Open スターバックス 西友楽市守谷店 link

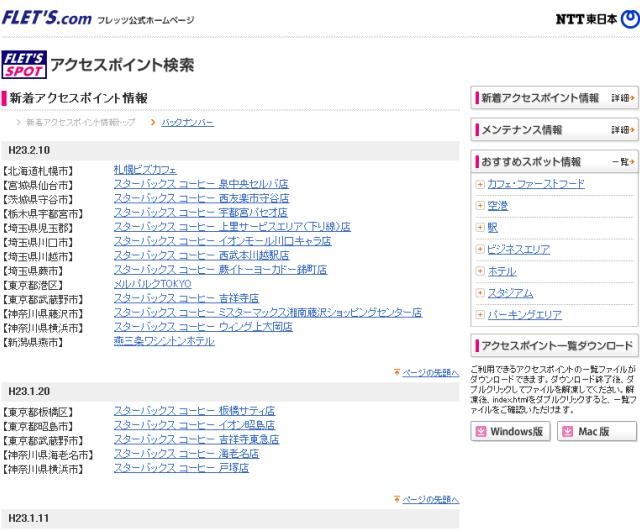(202, 198)
